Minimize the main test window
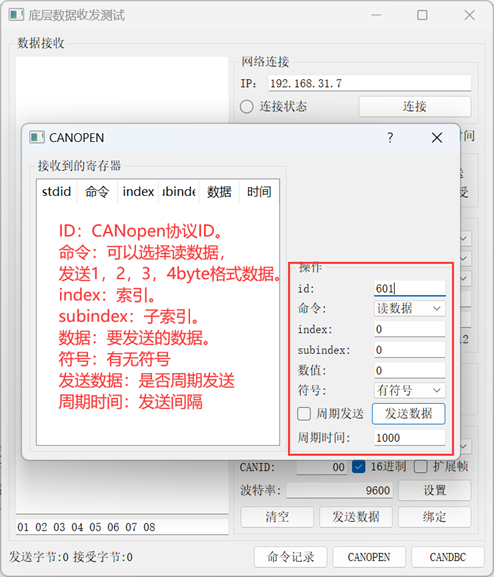Screen dimensions: 495x578 click(376, 15)
